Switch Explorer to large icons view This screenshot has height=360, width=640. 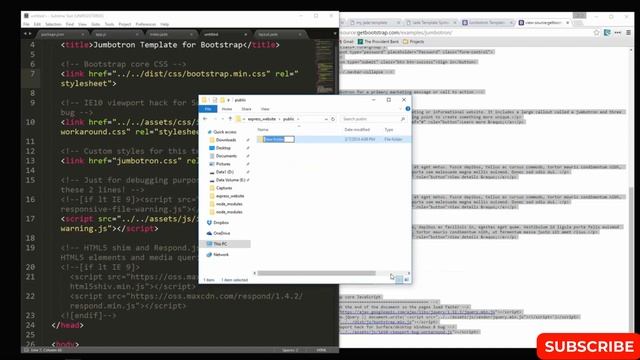click(x=407, y=280)
